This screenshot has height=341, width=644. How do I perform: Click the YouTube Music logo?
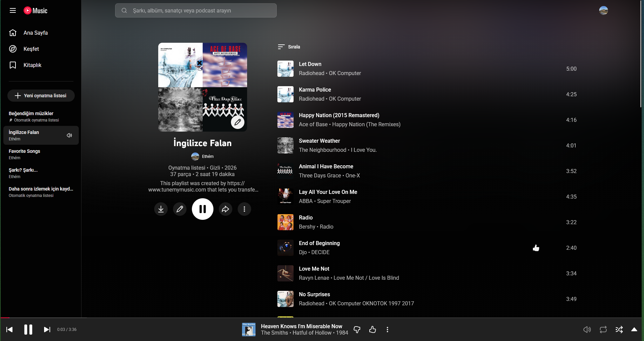(35, 10)
